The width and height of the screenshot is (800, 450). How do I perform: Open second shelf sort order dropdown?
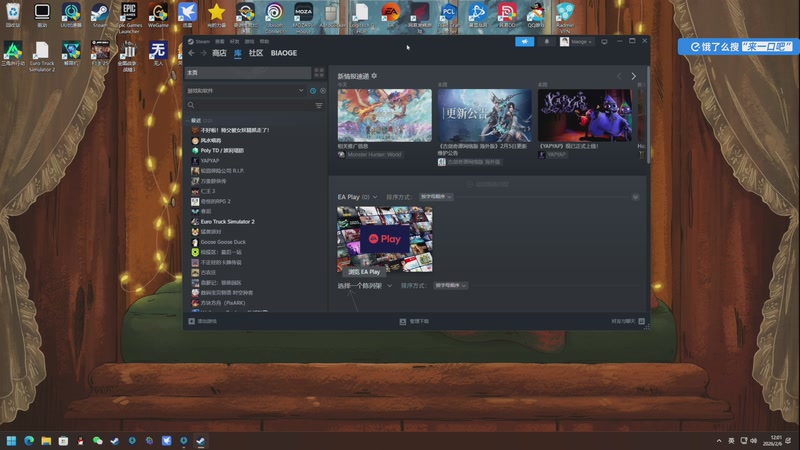(x=451, y=286)
